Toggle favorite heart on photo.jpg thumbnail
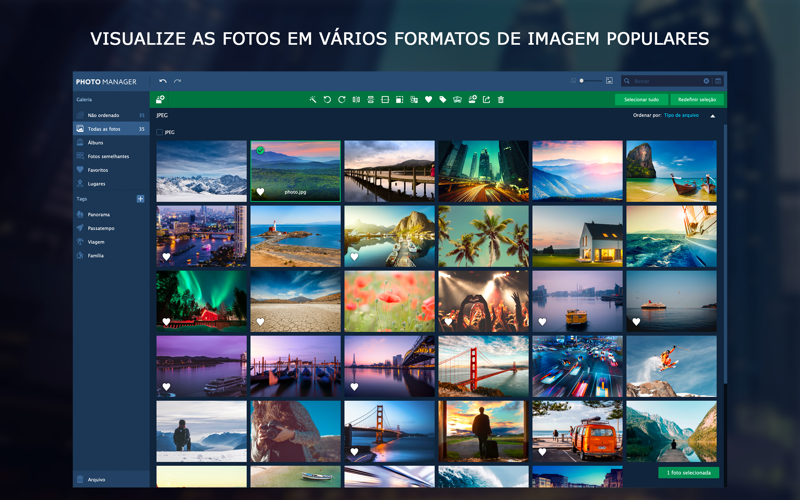The image size is (800, 500). pos(260,192)
